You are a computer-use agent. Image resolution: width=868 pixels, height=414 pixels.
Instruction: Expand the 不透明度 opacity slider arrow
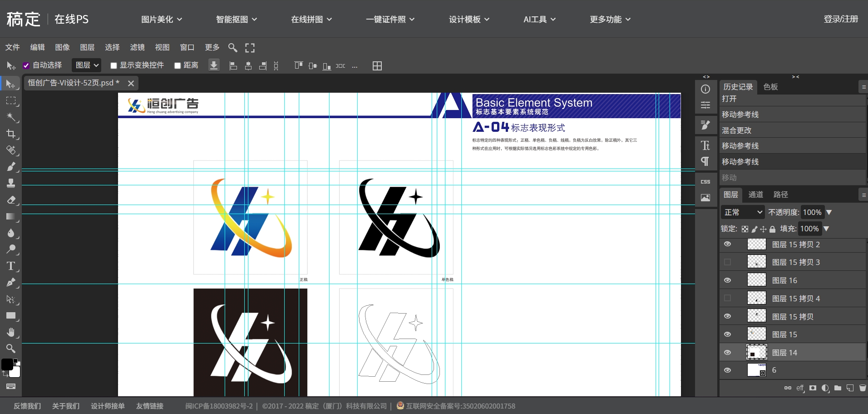click(x=829, y=212)
